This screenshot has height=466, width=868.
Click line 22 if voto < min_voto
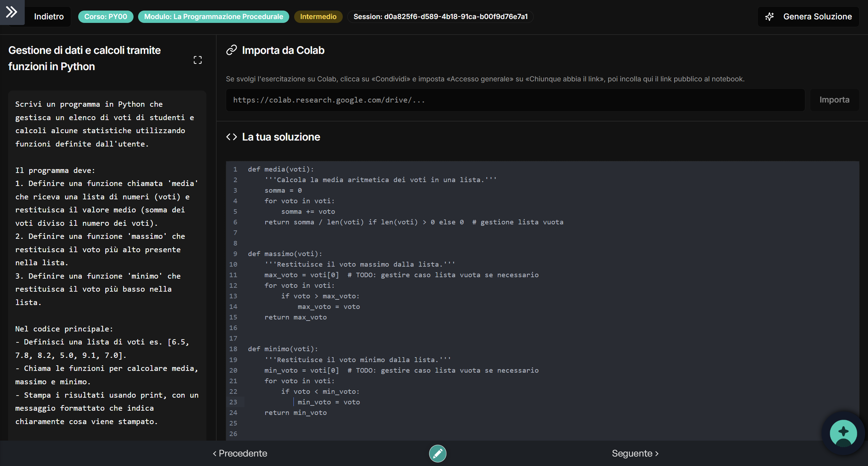pos(320,392)
